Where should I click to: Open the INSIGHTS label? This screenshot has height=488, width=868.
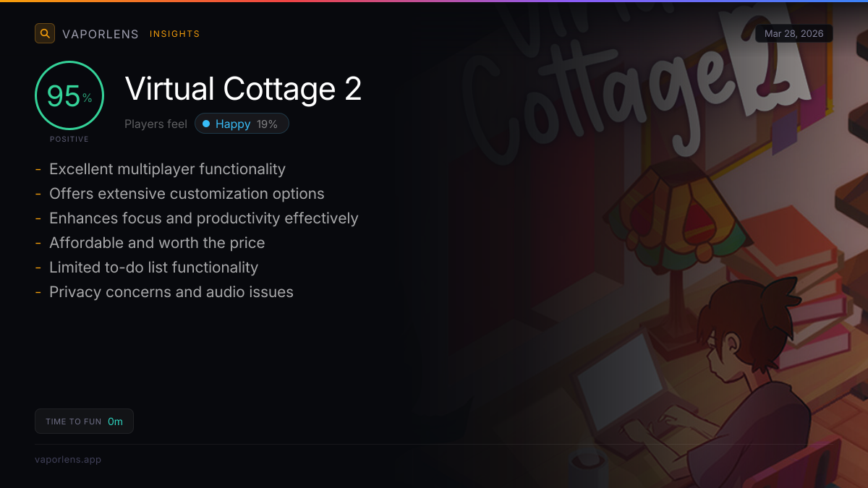coord(175,34)
